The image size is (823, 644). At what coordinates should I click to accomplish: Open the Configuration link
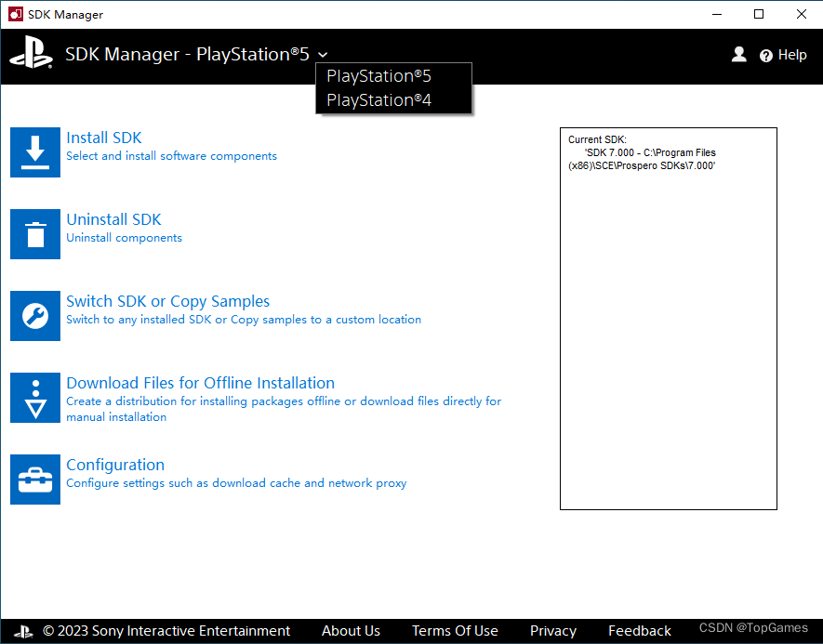tap(115, 465)
